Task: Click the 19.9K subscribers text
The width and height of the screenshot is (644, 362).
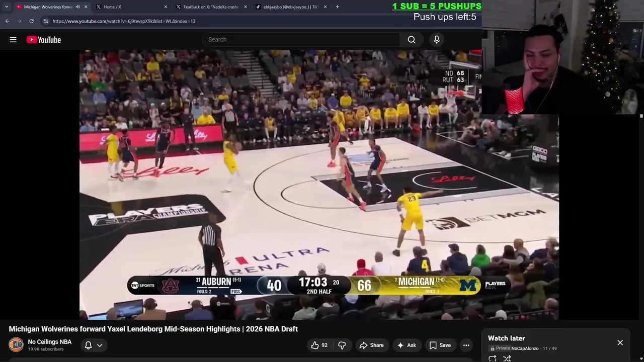Action: point(46,349)
